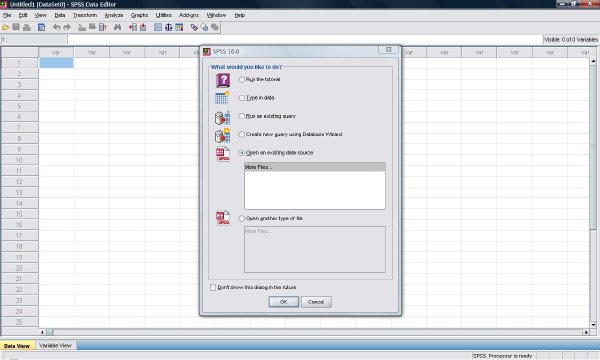
Task: Click the icon beside Open another type of file
Action: [x=223, y=218]
